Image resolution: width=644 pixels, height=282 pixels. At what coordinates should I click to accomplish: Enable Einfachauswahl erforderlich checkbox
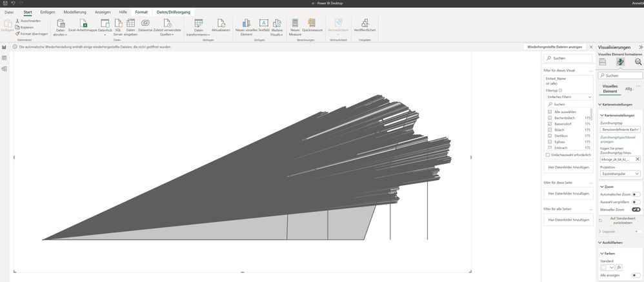(547, 155)
